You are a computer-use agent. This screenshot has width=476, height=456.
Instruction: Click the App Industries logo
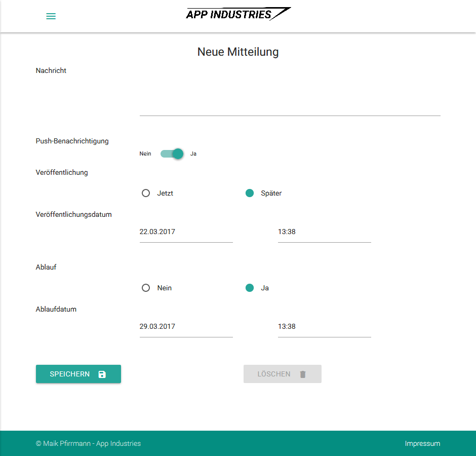tap(238, 14)
